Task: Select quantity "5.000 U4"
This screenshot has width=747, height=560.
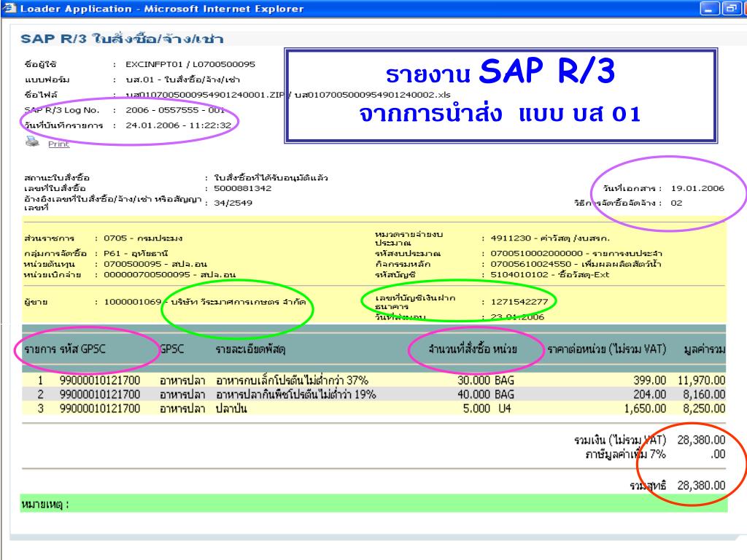Action: pos(487,408)
